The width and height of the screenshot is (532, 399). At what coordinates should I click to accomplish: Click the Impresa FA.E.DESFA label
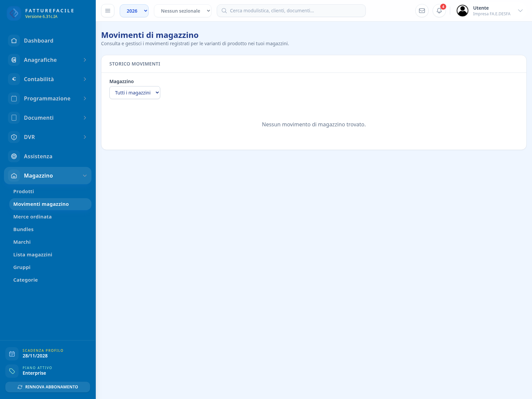pos(491,14)
